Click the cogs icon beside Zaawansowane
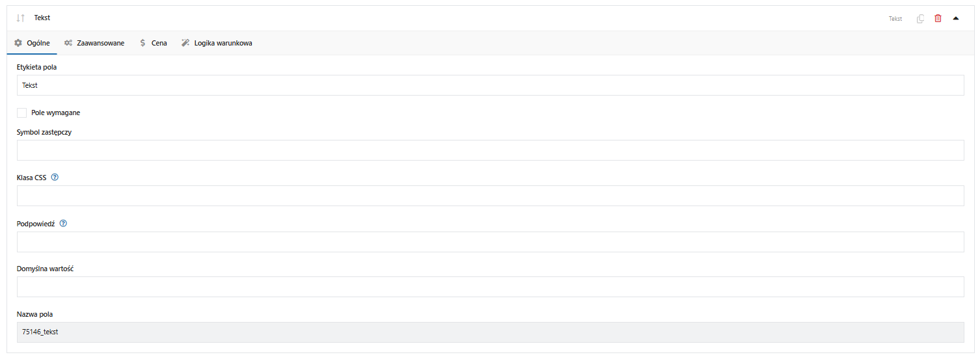This screenshot has height=359, width=980. pyautogui.click(x=68, y=43)
